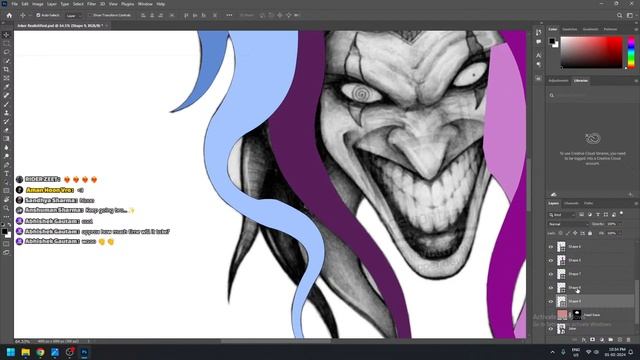Delete layer using the trash icon
Screen dimensions: 640x360
tap(629, 340)
